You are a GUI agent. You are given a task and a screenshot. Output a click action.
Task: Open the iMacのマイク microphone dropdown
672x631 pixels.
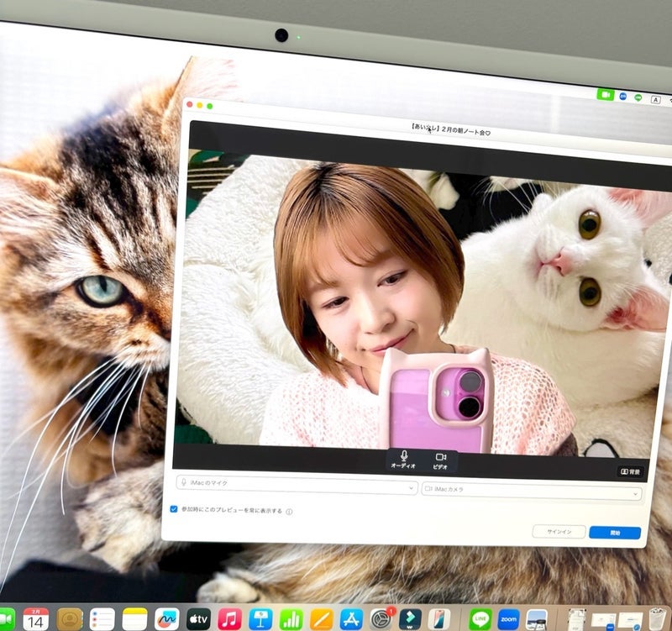click(x=297, y=485)
